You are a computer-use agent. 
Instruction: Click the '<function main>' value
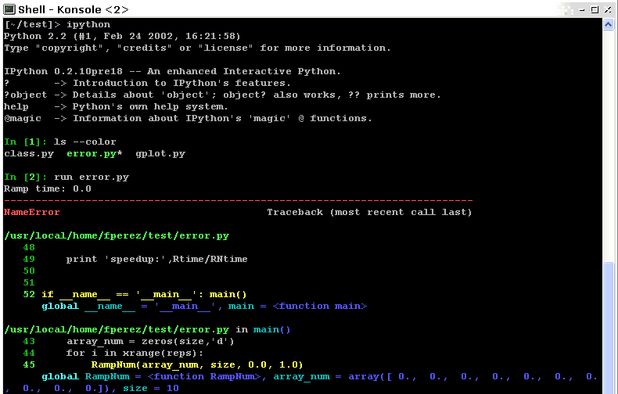click(320, 306)
